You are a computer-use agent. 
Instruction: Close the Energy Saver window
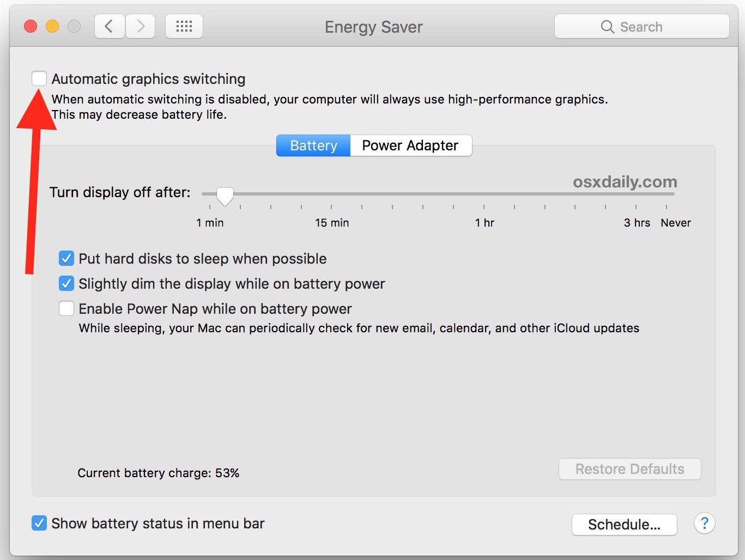point(31,26)
